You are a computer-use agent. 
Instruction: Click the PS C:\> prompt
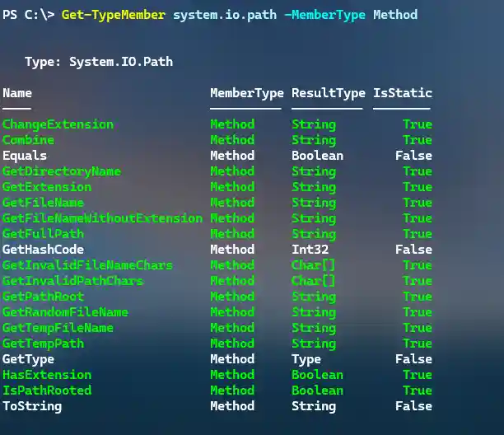pyautogui.click(x=28, y=15)
